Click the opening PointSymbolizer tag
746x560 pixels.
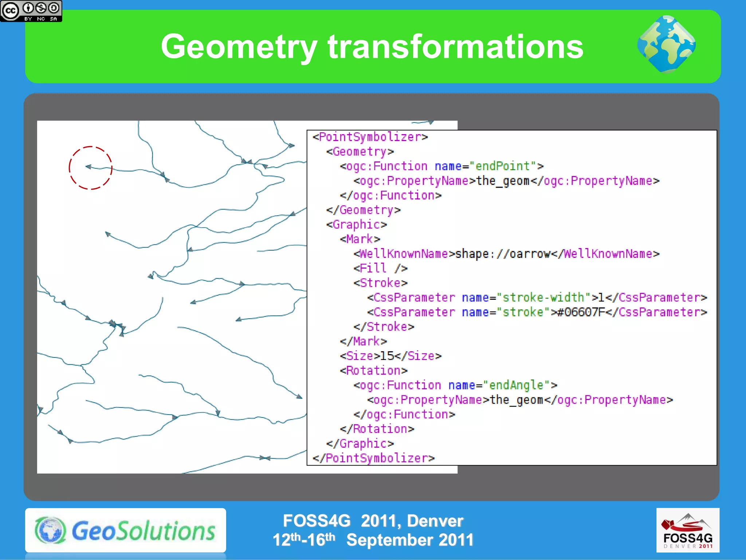point(370,137)
